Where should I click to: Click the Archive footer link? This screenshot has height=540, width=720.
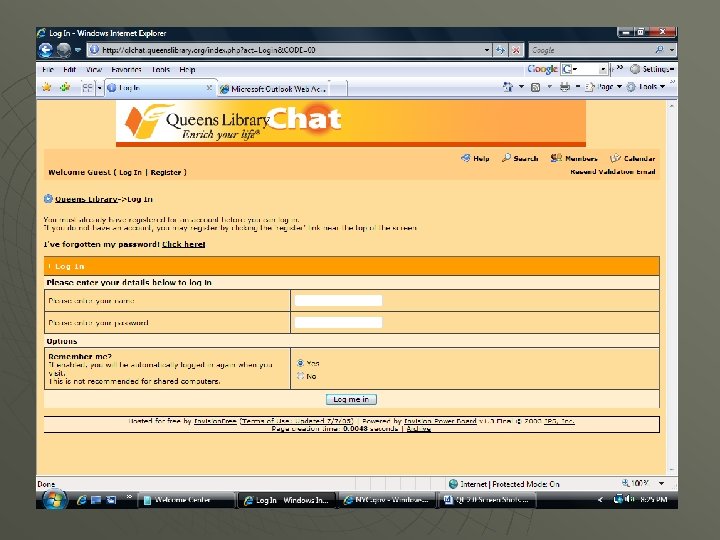[x=418, y=429]
